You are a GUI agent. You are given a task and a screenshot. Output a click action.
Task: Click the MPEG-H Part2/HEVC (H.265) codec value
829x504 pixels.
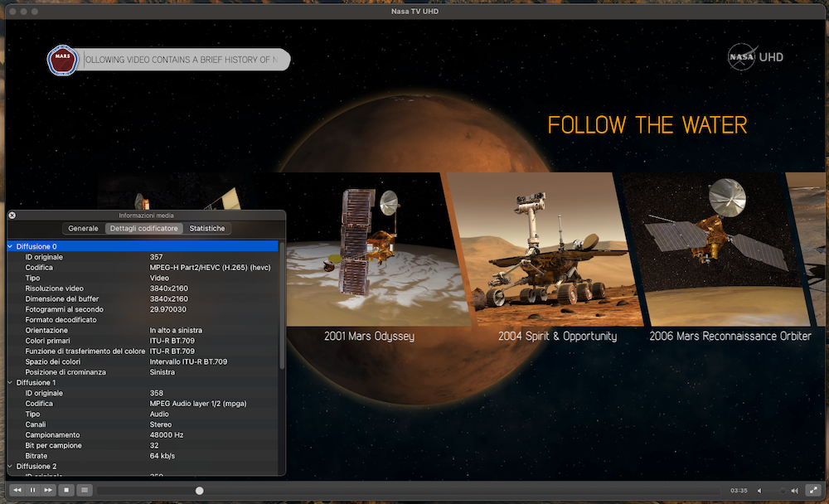(x=210, y=268)
